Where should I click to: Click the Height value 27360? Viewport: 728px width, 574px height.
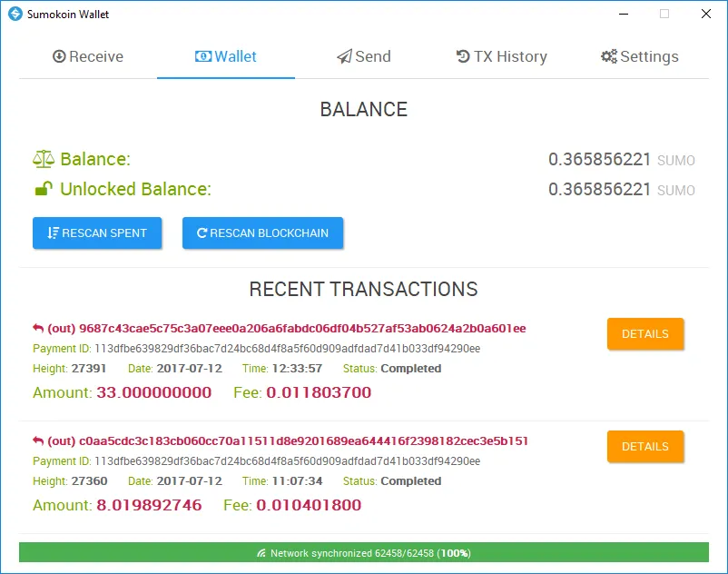pyautogui.click(x=89, y=481)
